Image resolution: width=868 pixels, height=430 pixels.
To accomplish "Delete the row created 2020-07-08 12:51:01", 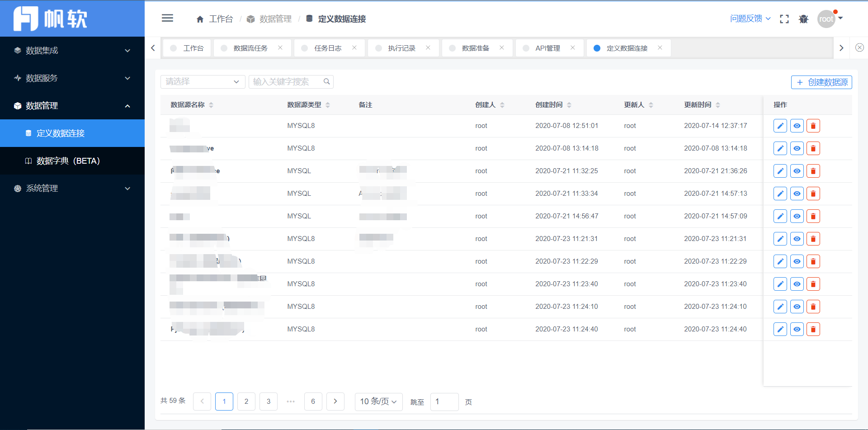I will (813, 126).
